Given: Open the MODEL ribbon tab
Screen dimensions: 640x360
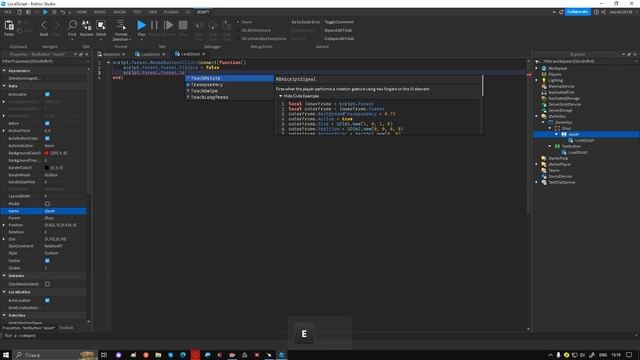Looking at the screenshot, I should tap(100, 12).
